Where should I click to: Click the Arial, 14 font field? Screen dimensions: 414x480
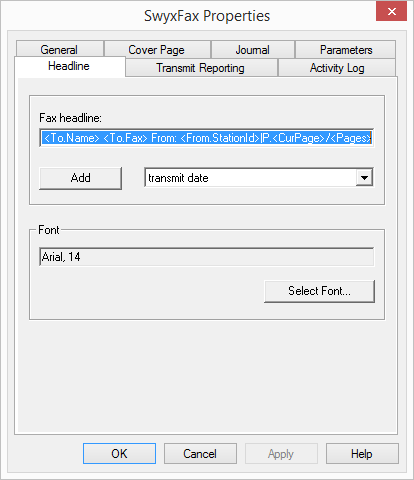206,257
